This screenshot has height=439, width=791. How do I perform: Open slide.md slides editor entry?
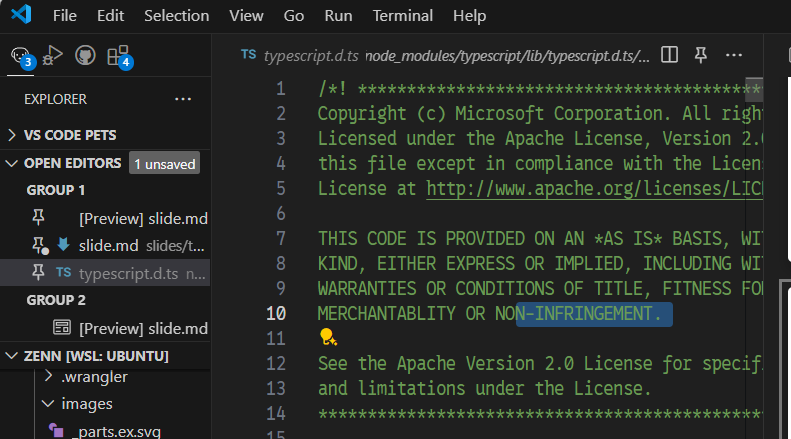pyautogui.click(x=108, y=246)
